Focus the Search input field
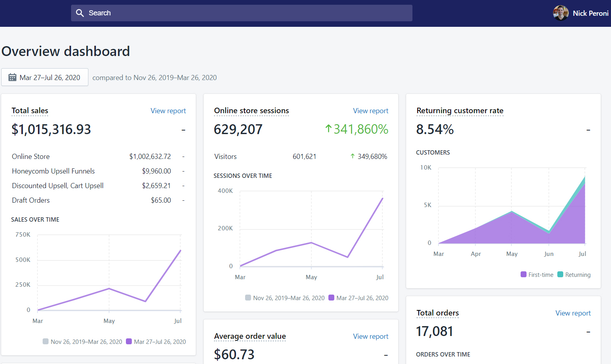The height and width of the screenshot is (364, 611). click(x=242, y=13)
